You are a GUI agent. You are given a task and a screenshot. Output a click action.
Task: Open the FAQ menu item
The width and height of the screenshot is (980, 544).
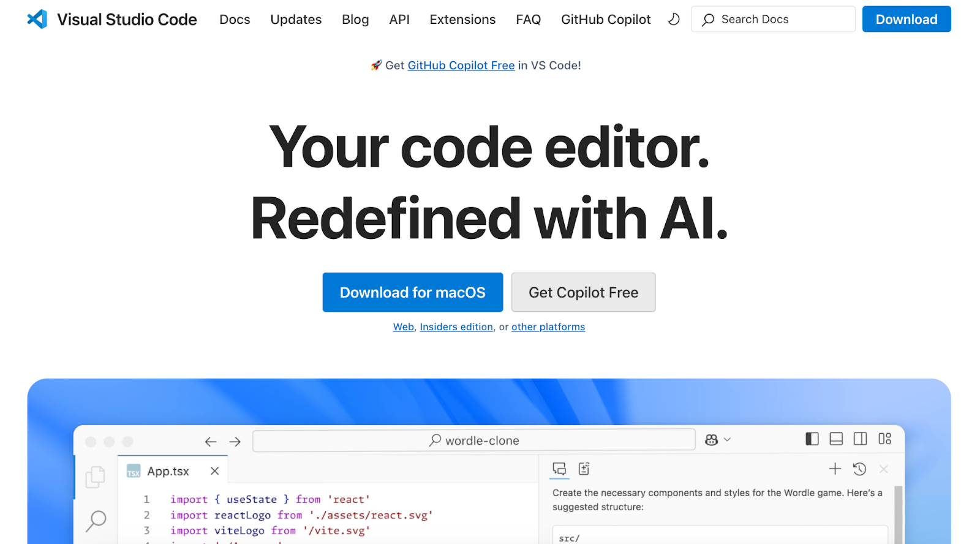click(x=528, y=20)
